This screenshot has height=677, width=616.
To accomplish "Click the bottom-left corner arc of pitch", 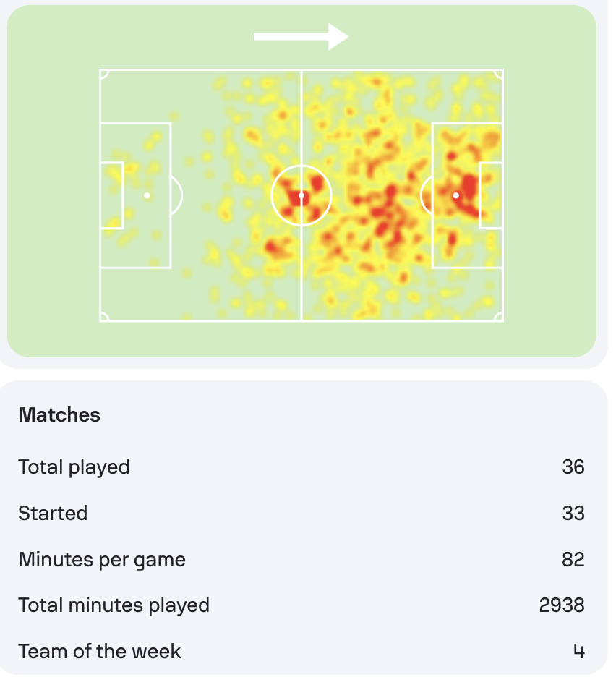I will (x=104, y=318).
